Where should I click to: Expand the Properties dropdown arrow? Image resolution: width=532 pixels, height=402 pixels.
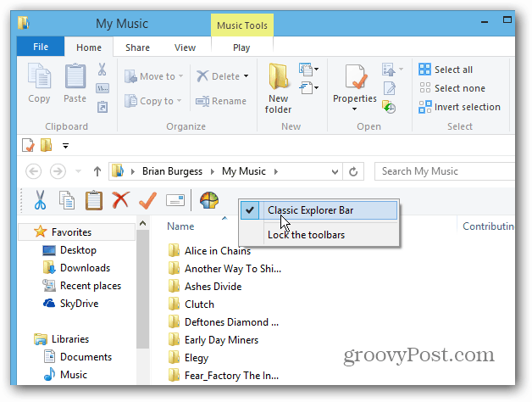click(x=355, y=109)
